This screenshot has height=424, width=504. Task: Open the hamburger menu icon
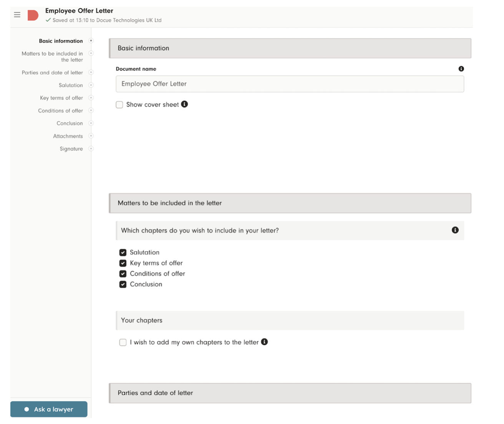point(17,15)
